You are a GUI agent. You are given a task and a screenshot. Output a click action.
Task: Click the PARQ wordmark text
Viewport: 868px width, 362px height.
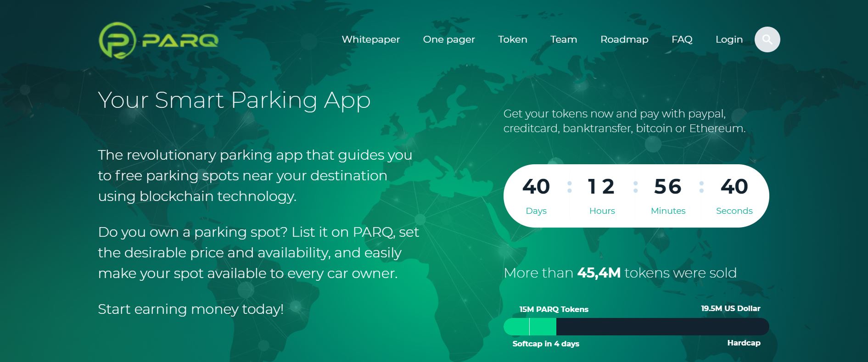click(x=180, y=41)
